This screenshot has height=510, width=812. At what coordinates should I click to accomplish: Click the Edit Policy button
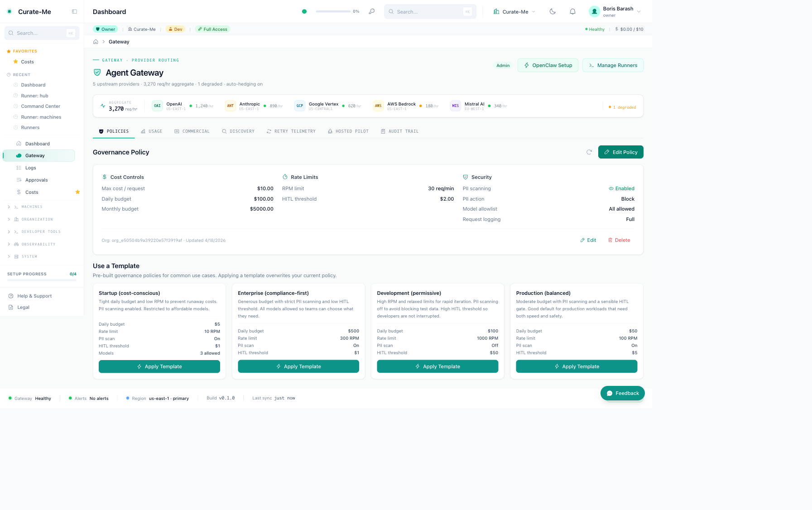[x=620, y=152]
